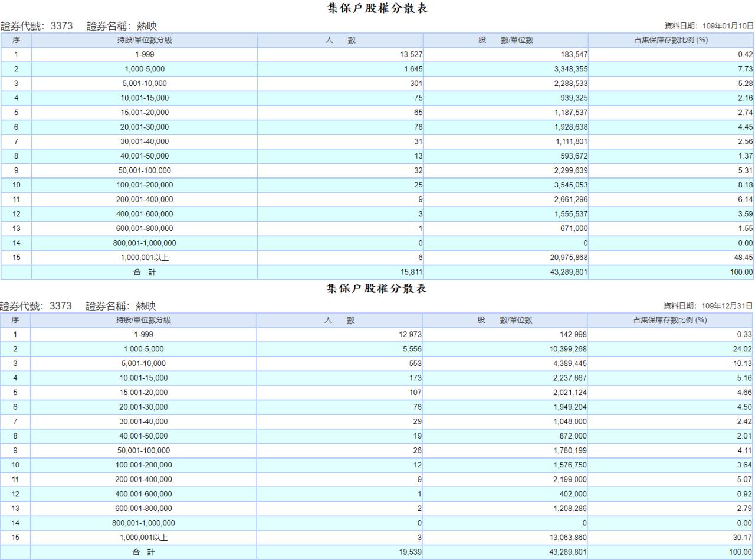Click the 48.45 percentage cell
Image resolution: width=755 pixels, height=560 pixels.
coord(741,258)
